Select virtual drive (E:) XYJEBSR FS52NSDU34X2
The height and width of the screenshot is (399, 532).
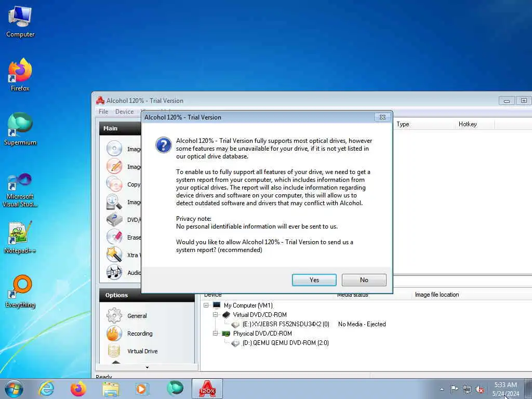[286, 324]
